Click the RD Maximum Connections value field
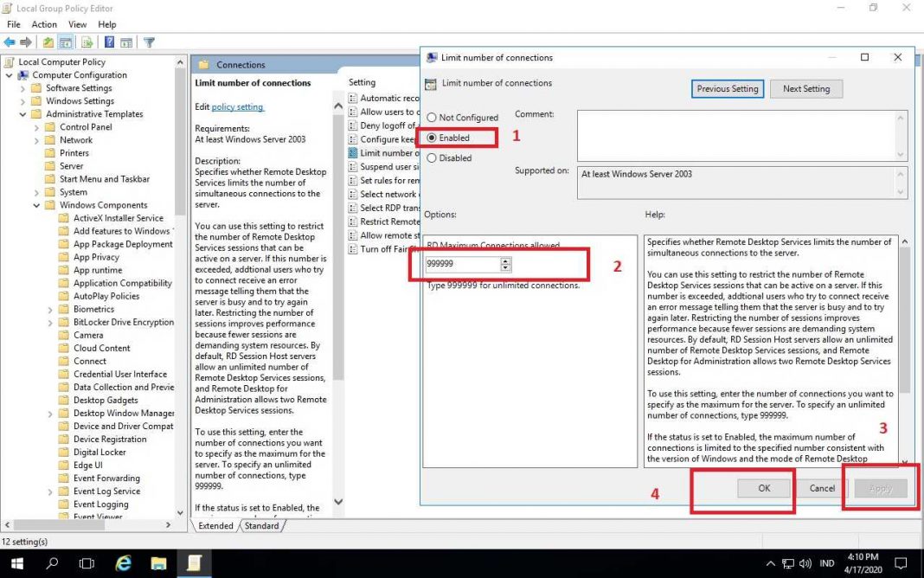The height and width of the screenshot is (578, 924). [x=463, y=264]
